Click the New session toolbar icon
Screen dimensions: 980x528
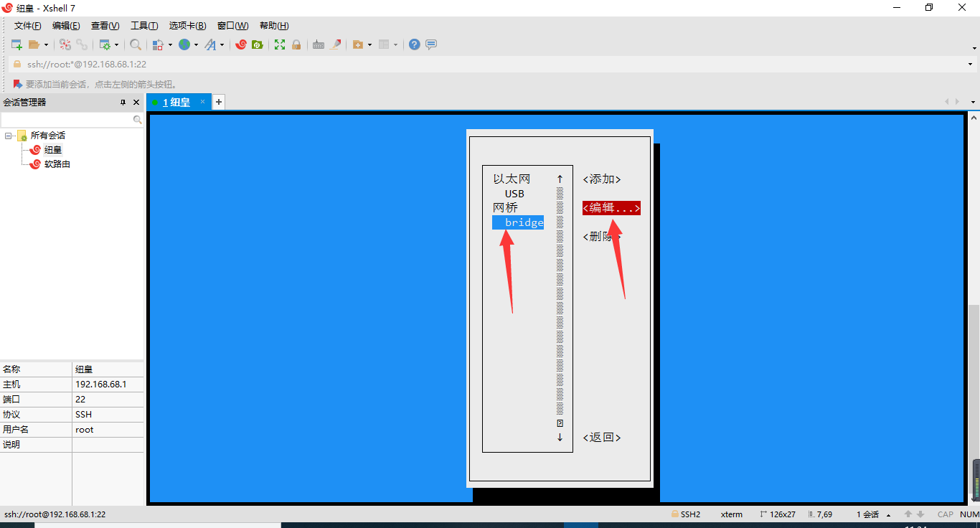tap(17, 44)
